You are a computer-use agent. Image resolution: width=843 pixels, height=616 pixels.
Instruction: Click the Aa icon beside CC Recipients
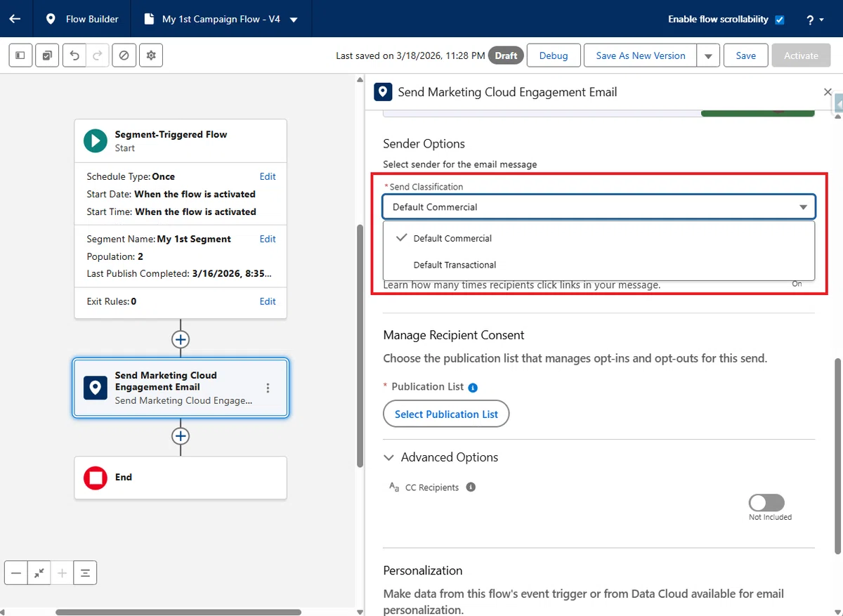(394, 487)
